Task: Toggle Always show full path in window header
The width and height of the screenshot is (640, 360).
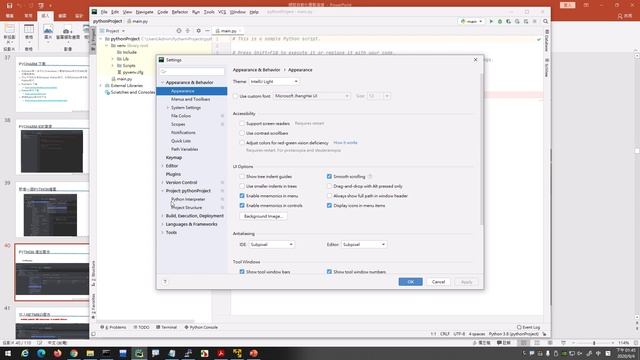Action: (329, 196)
